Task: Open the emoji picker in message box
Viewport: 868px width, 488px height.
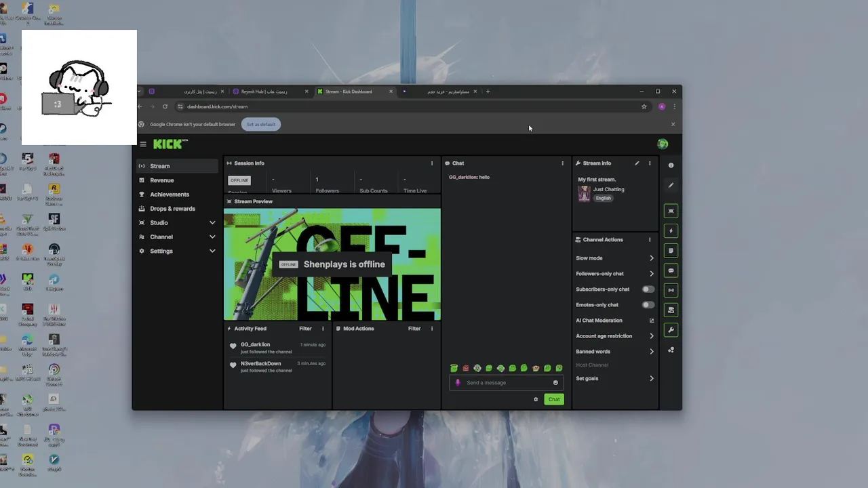Action: click(555, 383)
